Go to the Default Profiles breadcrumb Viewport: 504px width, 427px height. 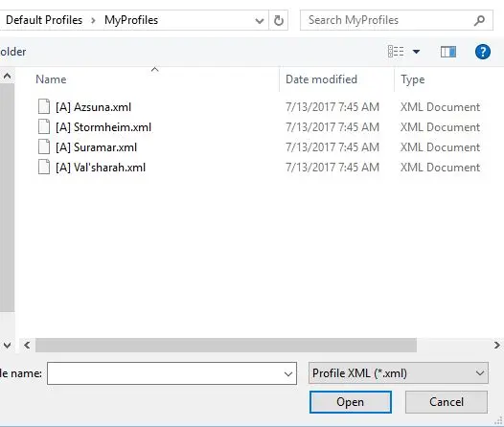(44, 20)
